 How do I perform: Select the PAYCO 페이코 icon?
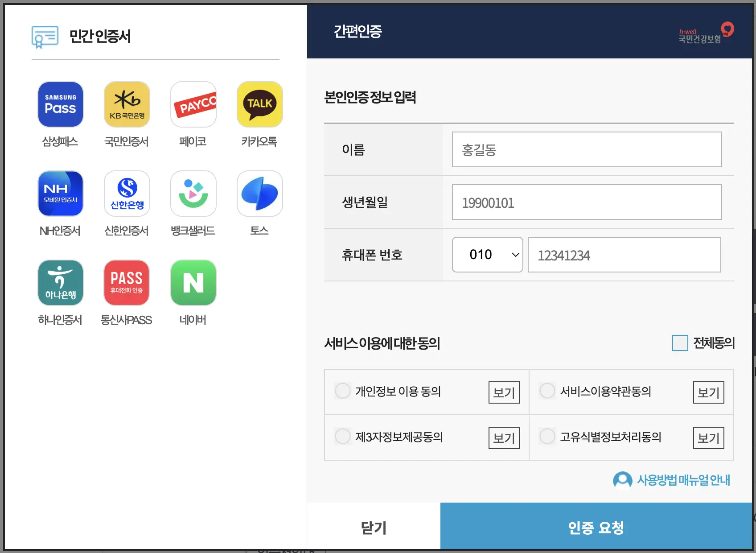pyautogui.click(x=193, y=104)
